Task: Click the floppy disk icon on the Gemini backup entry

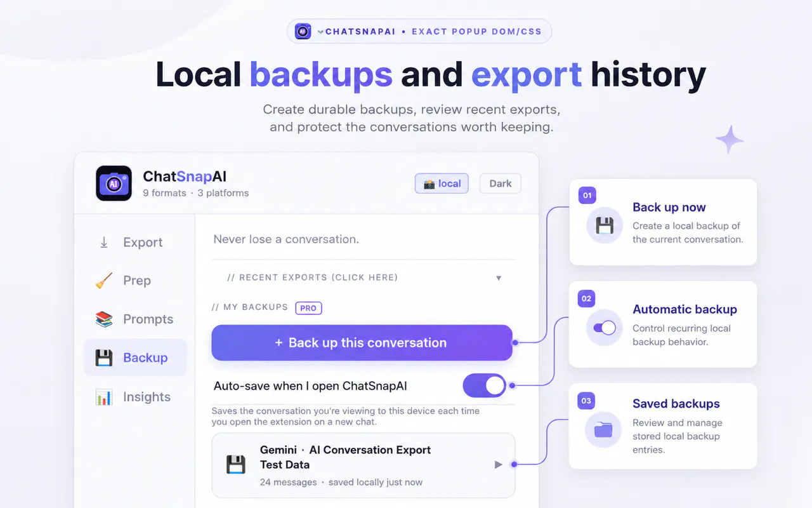Action: coord(236,464)
